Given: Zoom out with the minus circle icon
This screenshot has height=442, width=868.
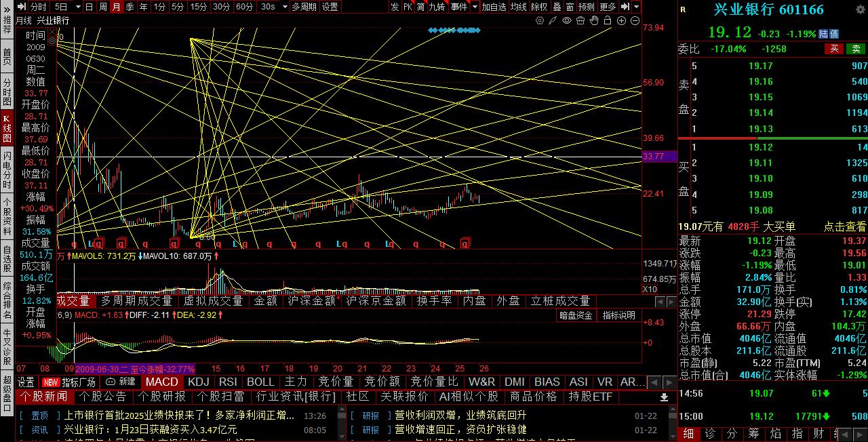Looking at the screenshot, I should click(x=635, y=20).
